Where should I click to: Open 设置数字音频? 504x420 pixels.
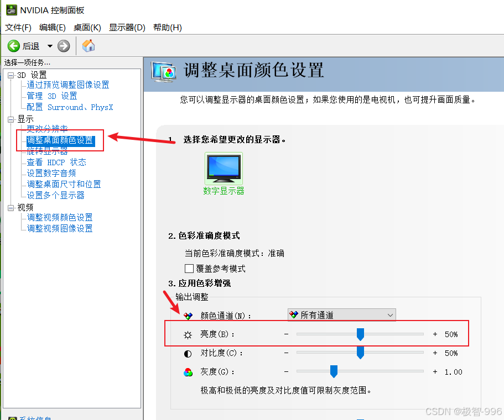(x=51, y=174)
